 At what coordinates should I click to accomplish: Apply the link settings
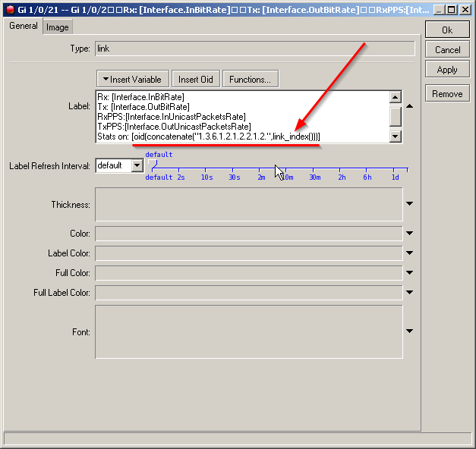[x=447, y=70]
